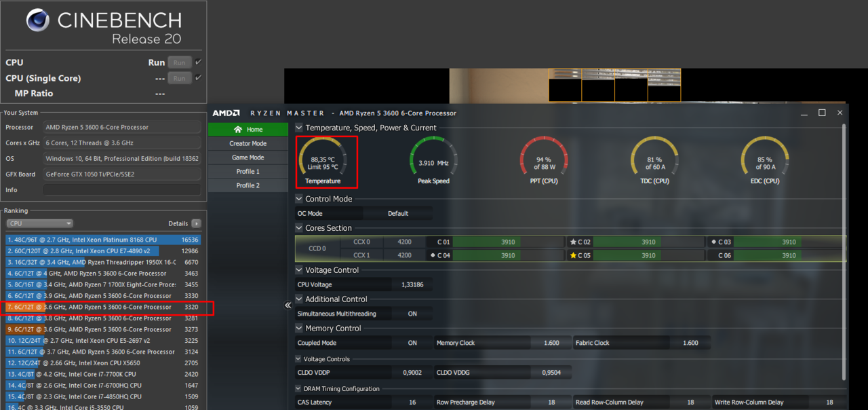
Task: Open Profile 1 in Ryzen Master
Action: tap(248, 172)
